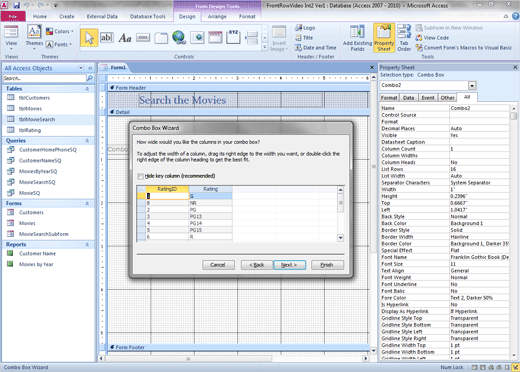Open the Tab Order dialog
The height and width of the screenshot is (372, 520).
(404, 38)
